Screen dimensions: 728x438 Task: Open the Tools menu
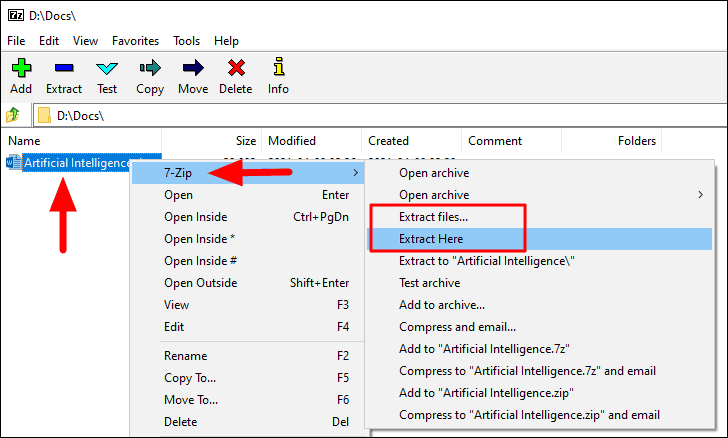(187, 41)
